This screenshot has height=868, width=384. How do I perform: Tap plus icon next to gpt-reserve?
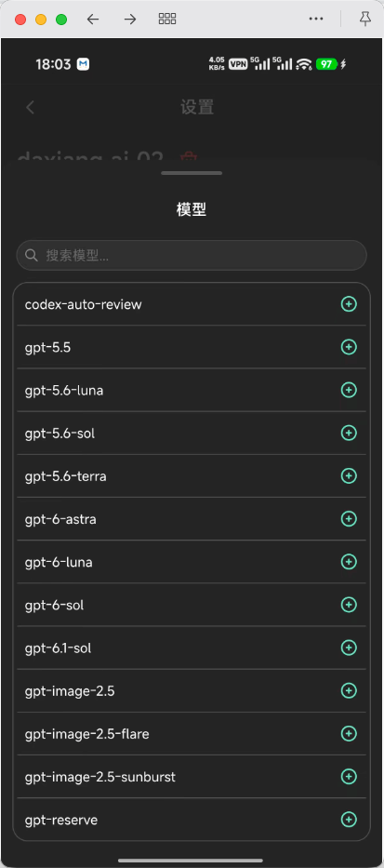coord(349,820)
